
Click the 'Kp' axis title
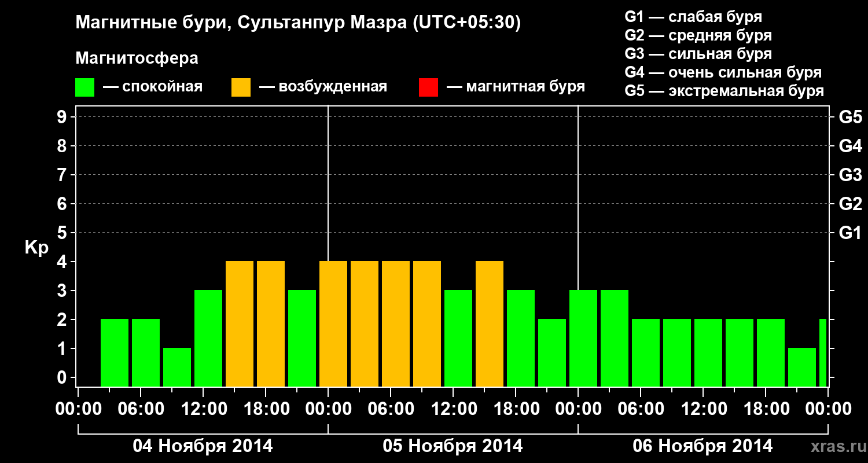pyautogui.click(x=36, y=248)
